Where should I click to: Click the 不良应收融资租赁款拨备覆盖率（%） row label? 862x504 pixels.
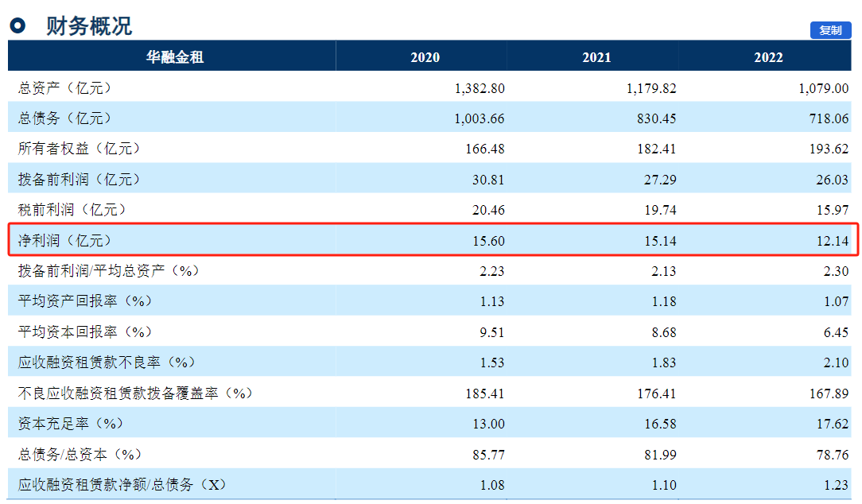coord(136,393)
